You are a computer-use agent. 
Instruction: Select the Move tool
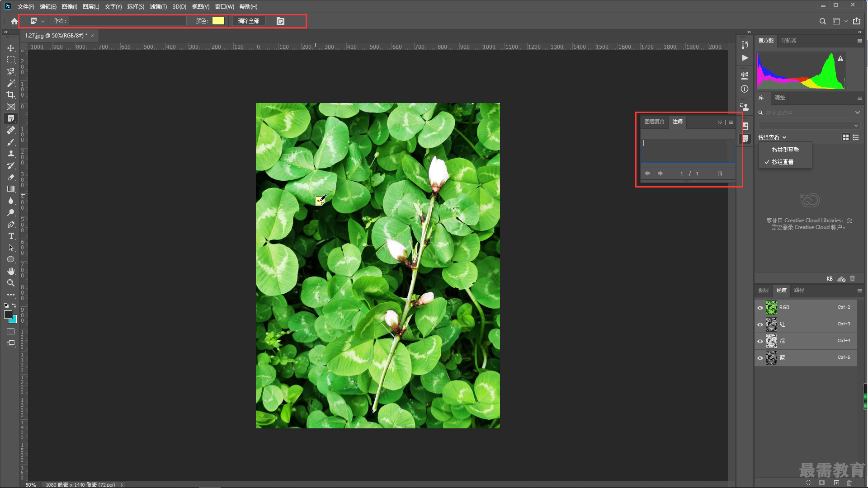(11, 48)
